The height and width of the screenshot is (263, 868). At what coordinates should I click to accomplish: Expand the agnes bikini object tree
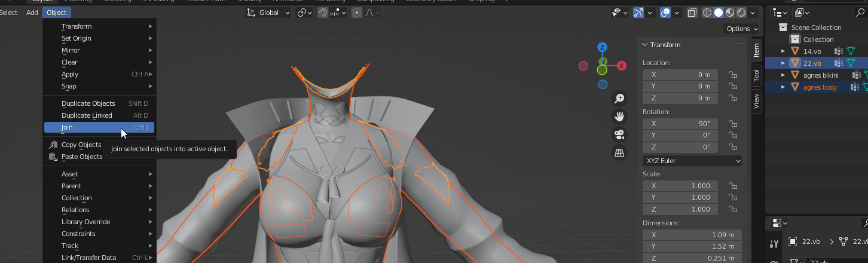[x=784, y=75]
